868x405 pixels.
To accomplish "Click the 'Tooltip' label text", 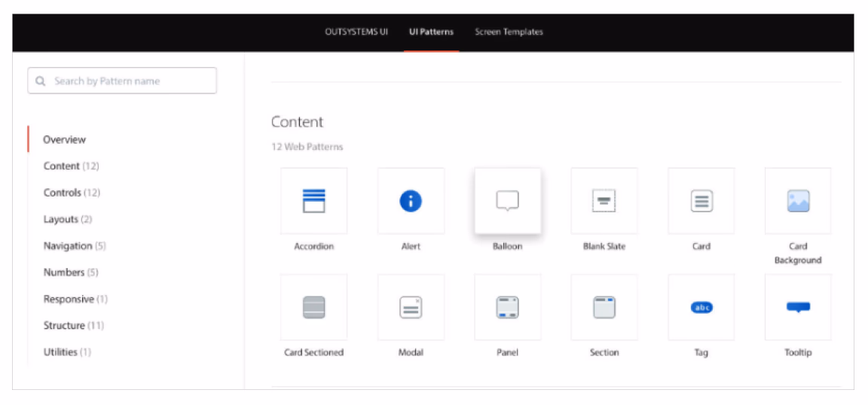I will (798, 352).
